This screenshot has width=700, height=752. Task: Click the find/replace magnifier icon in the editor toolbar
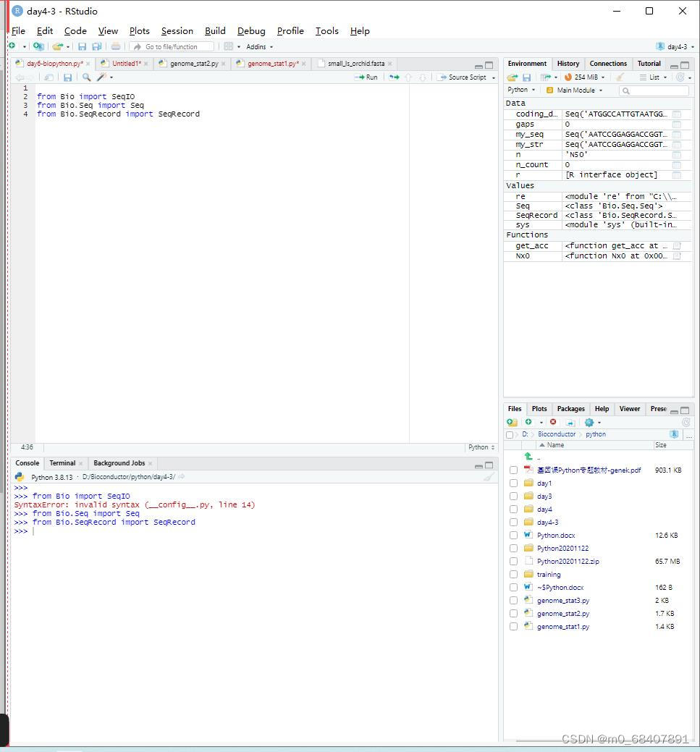click(86, 77)
